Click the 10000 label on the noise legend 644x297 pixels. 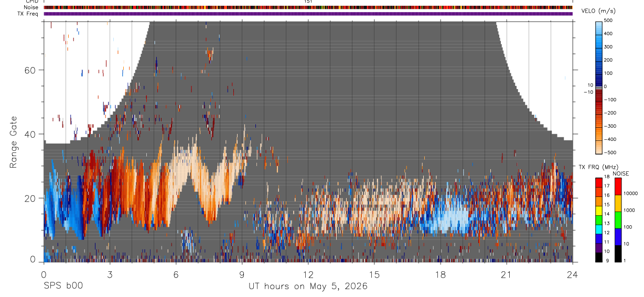pos(631,193)
